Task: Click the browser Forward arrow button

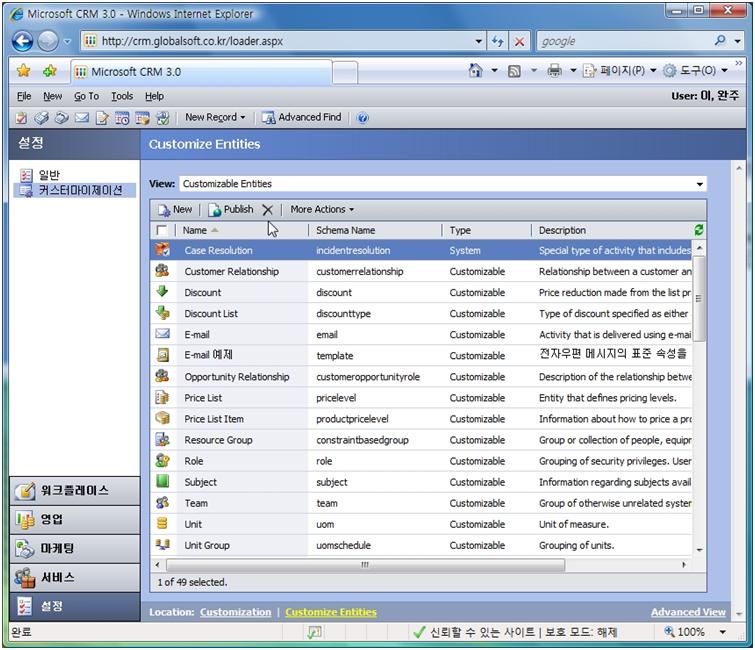Action: (48, 41)
